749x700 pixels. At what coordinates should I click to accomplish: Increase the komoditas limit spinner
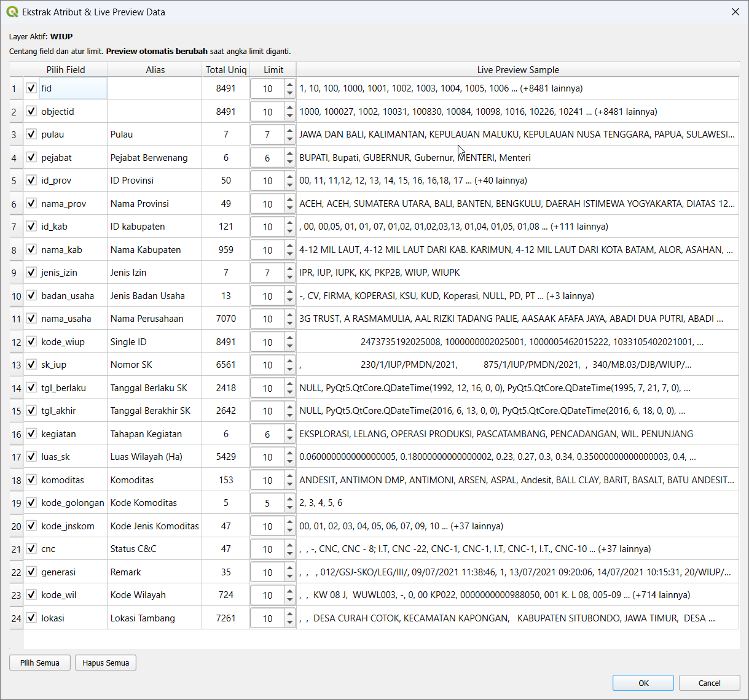tap(289, 476)
